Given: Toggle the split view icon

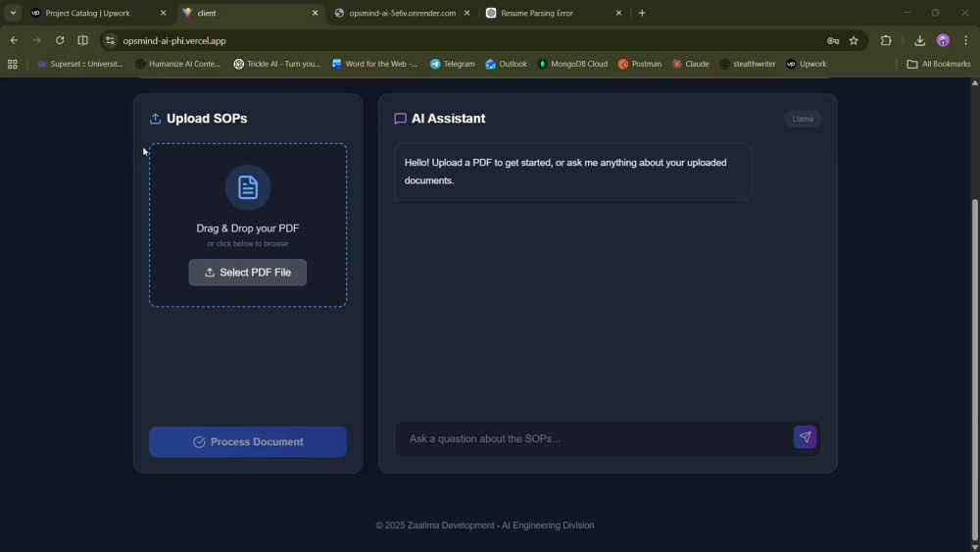Looking at the screenshot, I should pos(82,40).
